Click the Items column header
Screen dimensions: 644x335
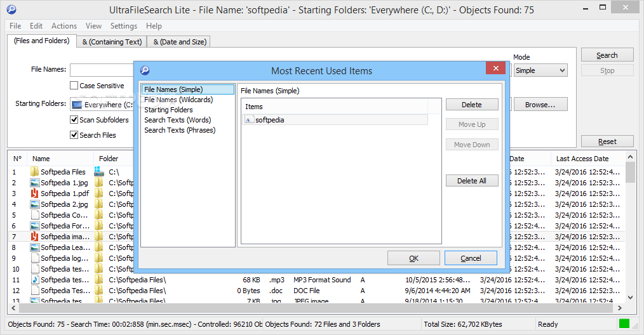(x=335, y=107)
